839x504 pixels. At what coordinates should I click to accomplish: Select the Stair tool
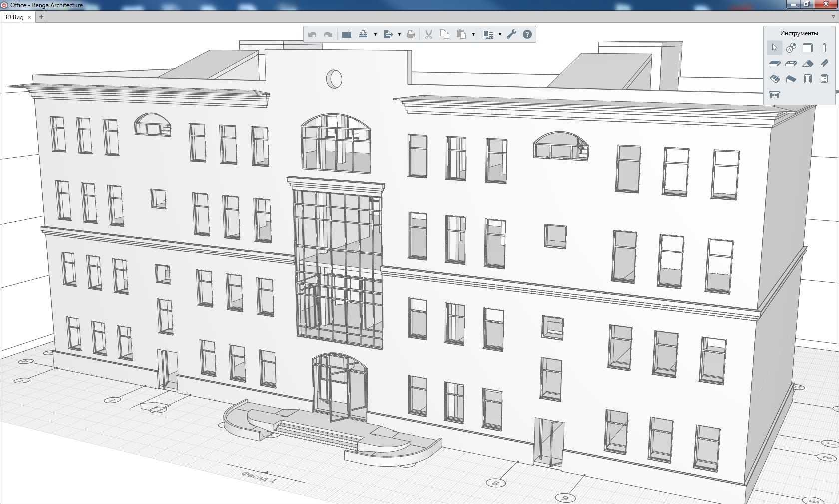(x=774, y=79)
